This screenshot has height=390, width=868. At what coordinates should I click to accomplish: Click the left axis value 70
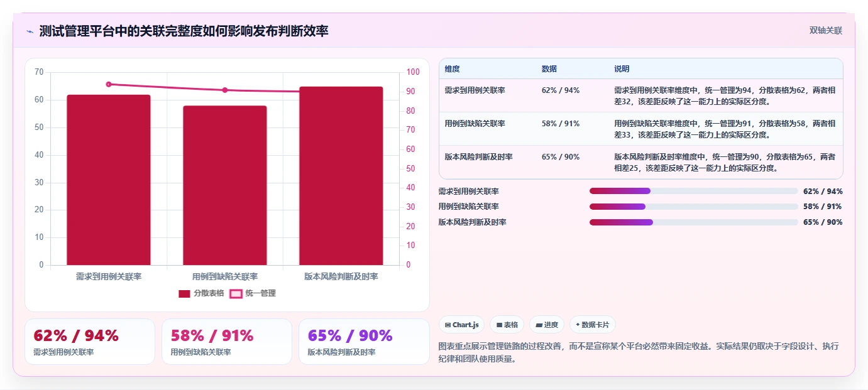pos(39,72)
